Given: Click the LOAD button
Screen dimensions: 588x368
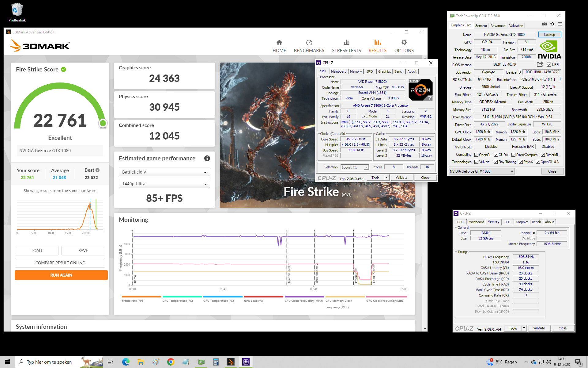Looking at the screenshot, I should (x=37, y=250).
